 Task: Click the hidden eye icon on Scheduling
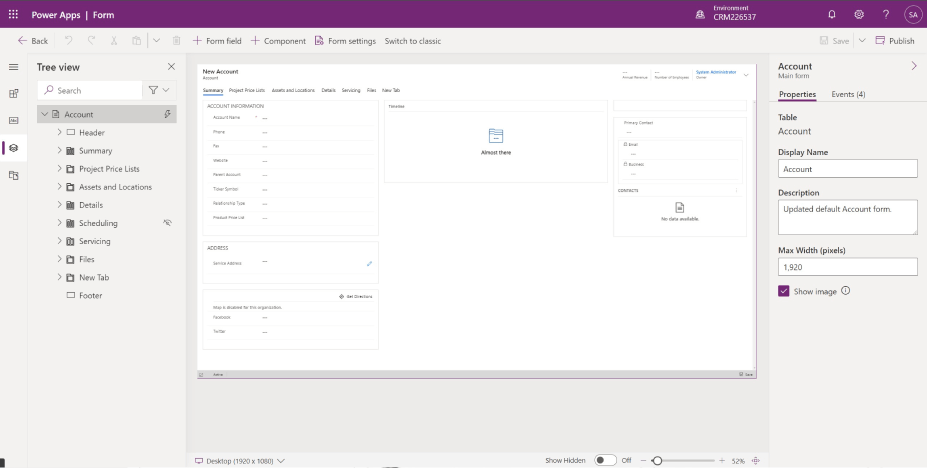pos(167,223)
